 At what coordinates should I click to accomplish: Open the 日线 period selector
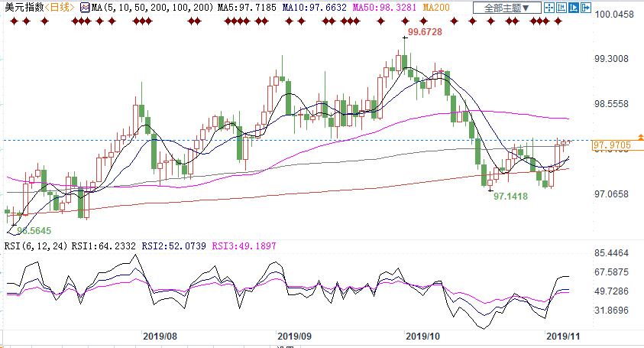click(x=59, y=8)
